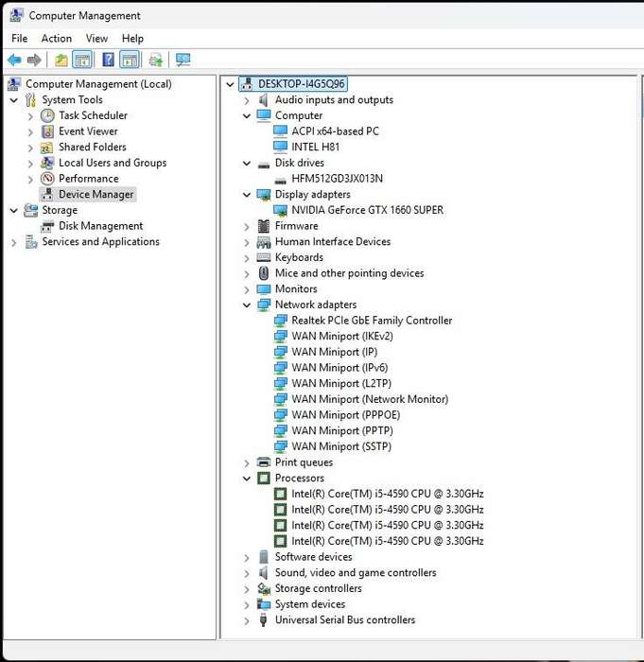The width and height of the screenshot is (644, 662).
Task: Click the Forward arrow toolbar icon
Action: point(34,60)
